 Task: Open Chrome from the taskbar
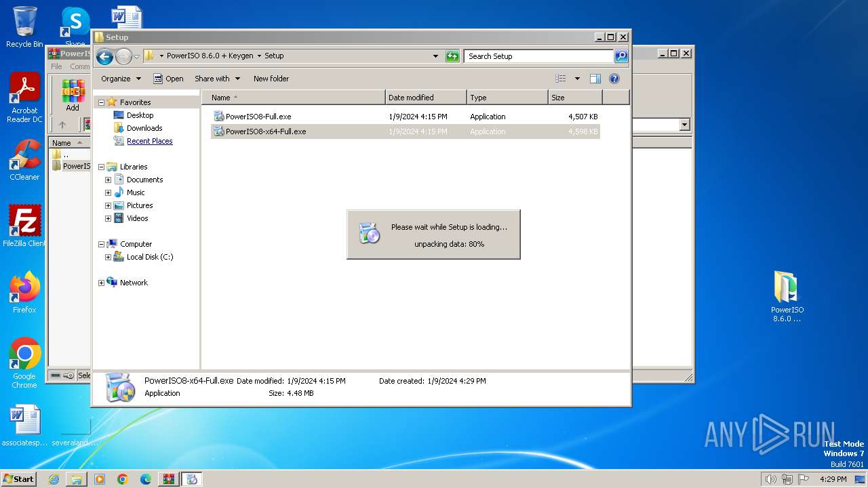pyautogui.click(x=123, y=479)
